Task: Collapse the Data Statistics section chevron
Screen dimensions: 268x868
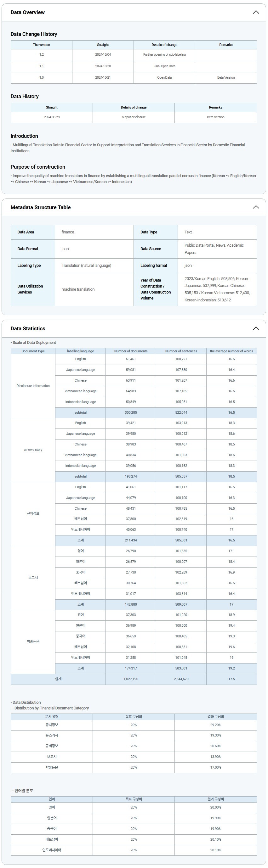Action: click(255, 328)
